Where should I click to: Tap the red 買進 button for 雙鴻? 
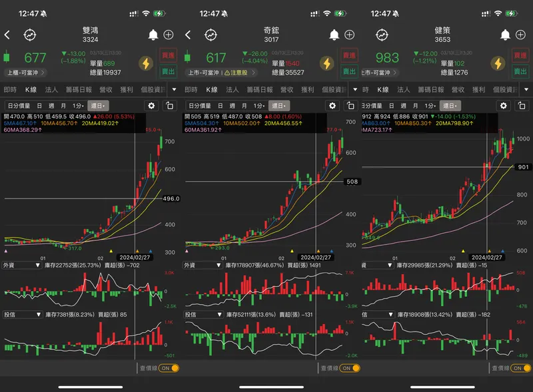point(169,55)
